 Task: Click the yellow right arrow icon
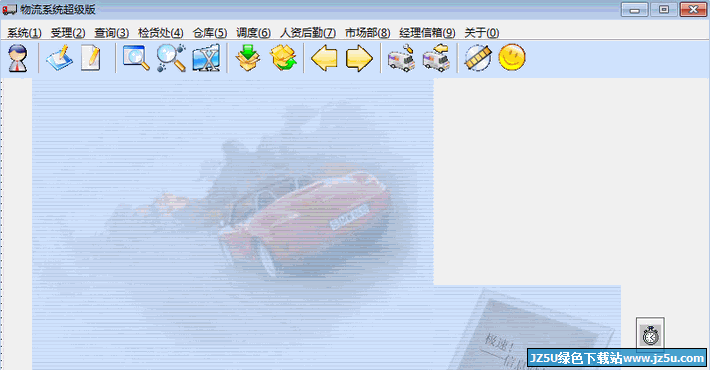coord(359,58)
